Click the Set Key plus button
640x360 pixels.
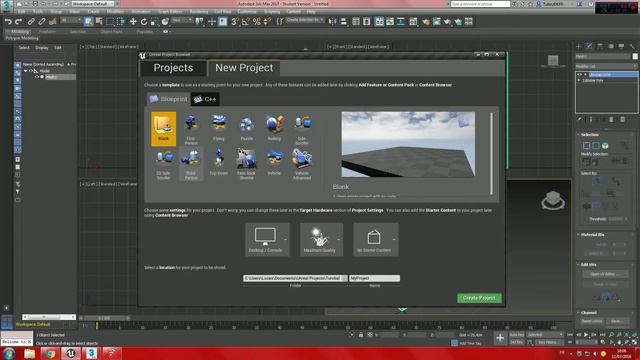pos(500,338)
